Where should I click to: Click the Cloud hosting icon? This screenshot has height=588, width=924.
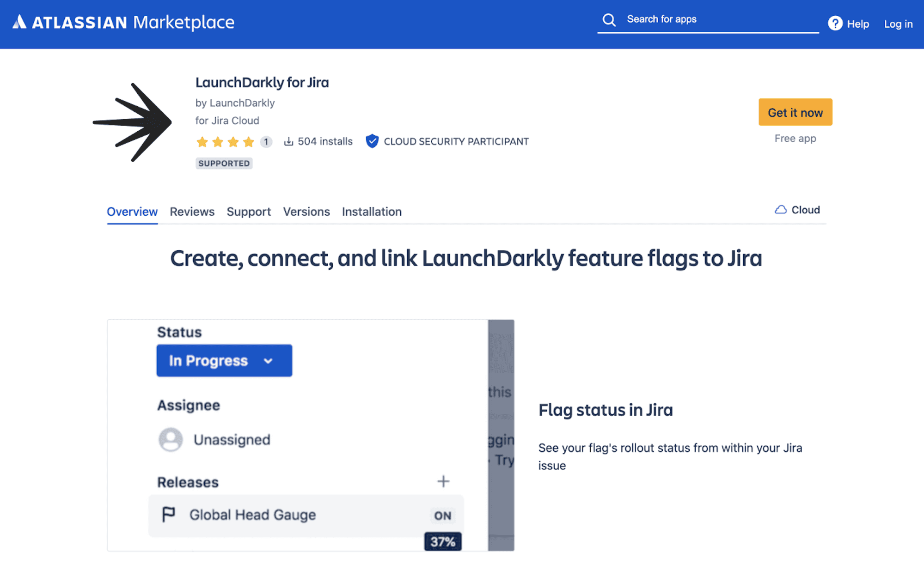point(781,210)
